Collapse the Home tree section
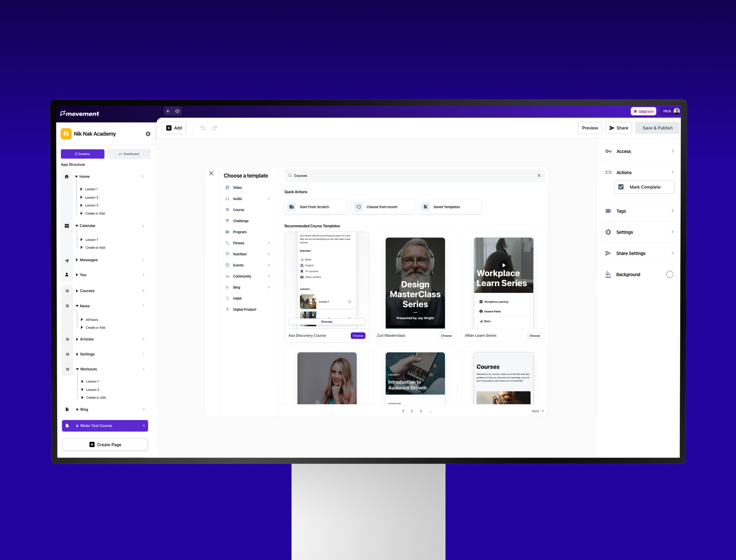The image size is (736, 560). tap(76, 177)
